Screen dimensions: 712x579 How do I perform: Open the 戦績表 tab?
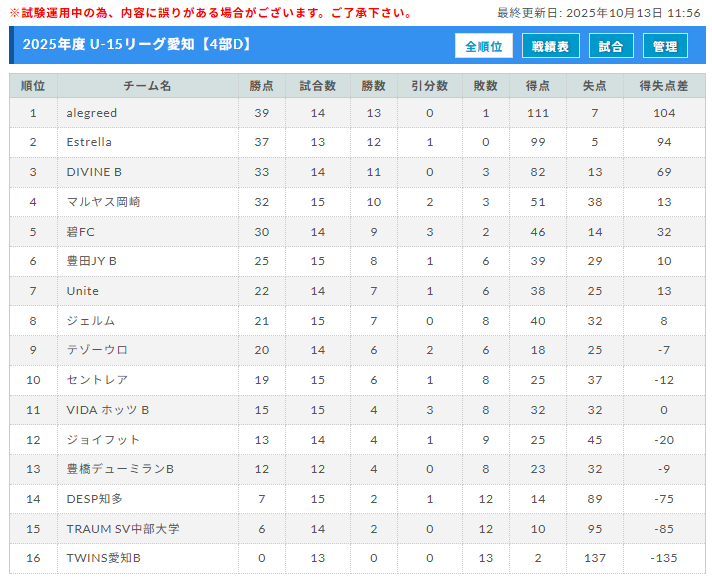pyautogui.click(x=550, y=46)
